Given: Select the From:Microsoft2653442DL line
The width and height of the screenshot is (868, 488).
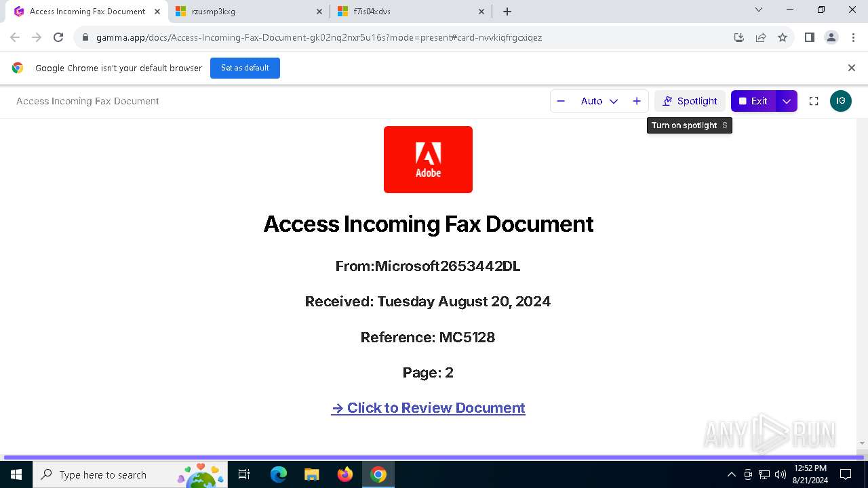Looking at the screenshot, I should (x=428, y=266).
